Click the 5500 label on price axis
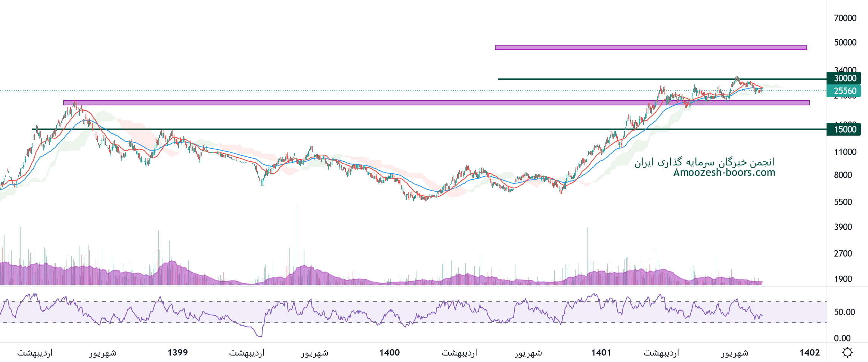 click(843, 202)
